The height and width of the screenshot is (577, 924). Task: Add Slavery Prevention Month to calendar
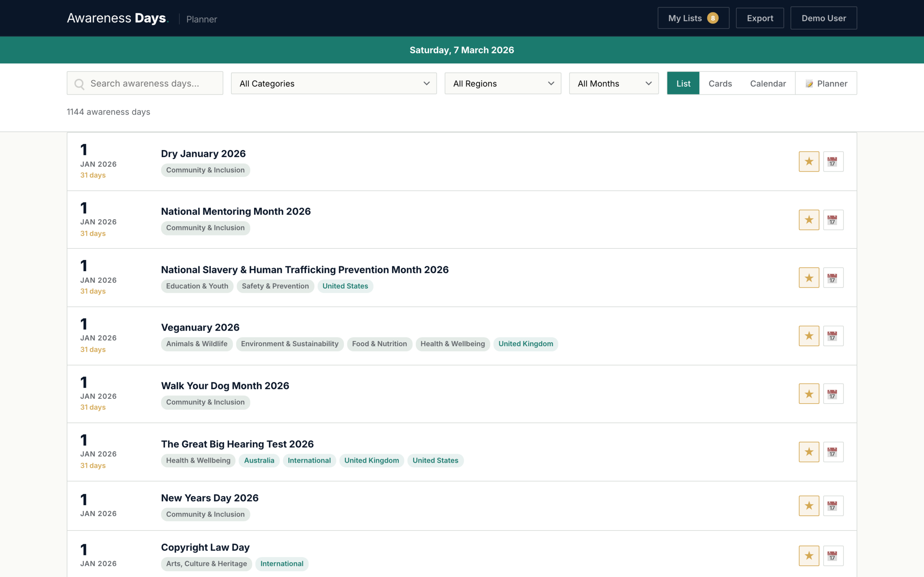point(833,278)
